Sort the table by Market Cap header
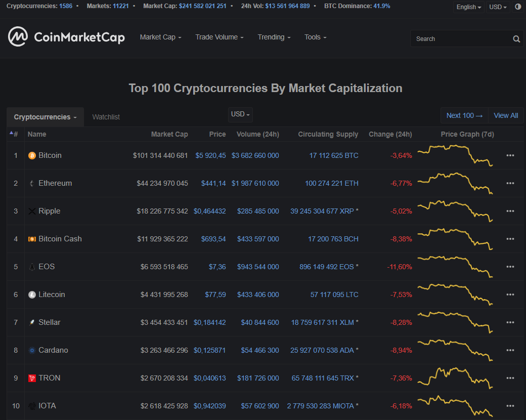 169,134
